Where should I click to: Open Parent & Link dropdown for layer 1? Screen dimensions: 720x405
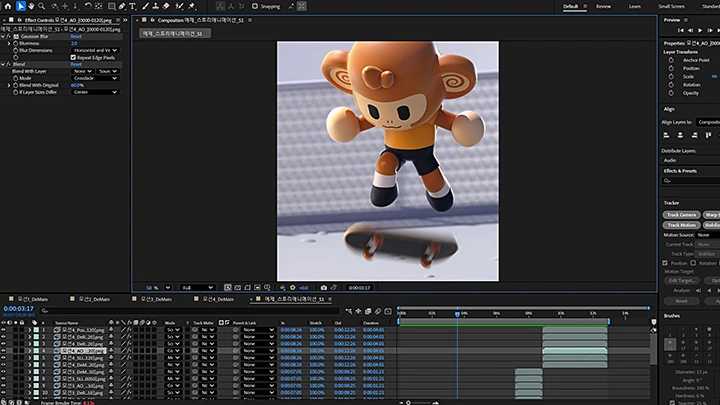[259, 330]
